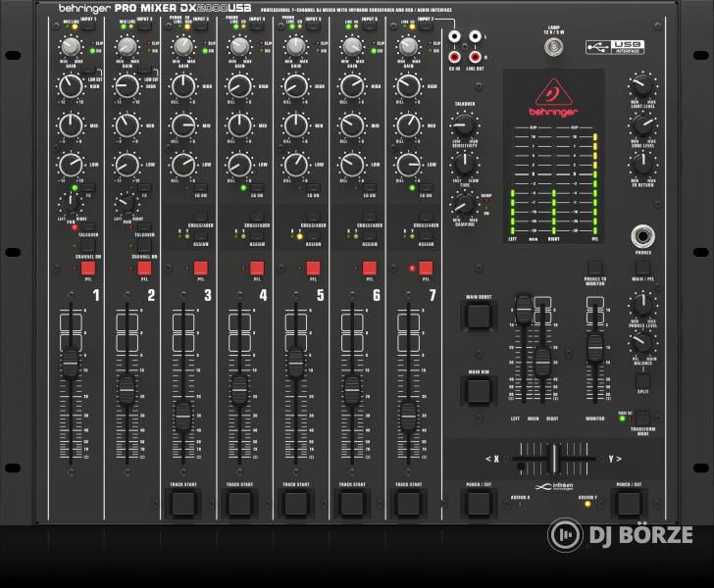Turn the channel 1 Gain knob

(71, 46)
